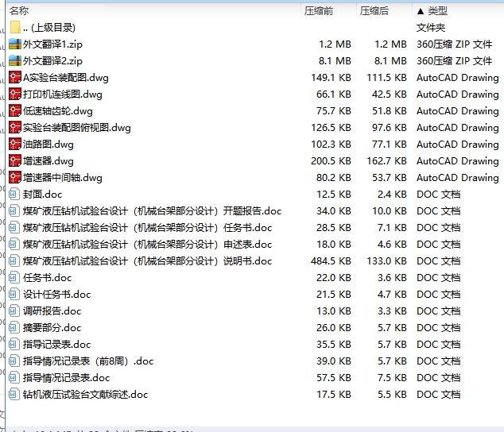Select file name A实验台装配图.dwg
Image resolution: width=504 pixels, height=432 pixels.
66,78
